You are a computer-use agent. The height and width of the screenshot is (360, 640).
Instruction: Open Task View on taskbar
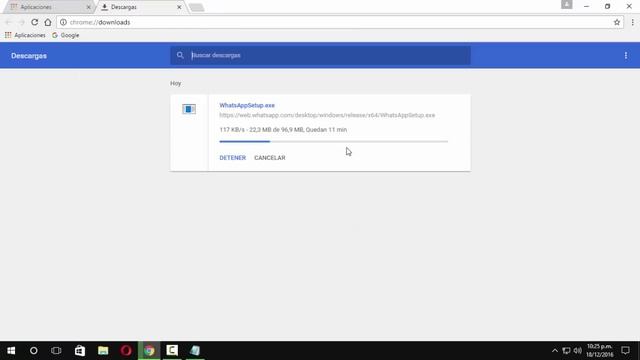56,351
